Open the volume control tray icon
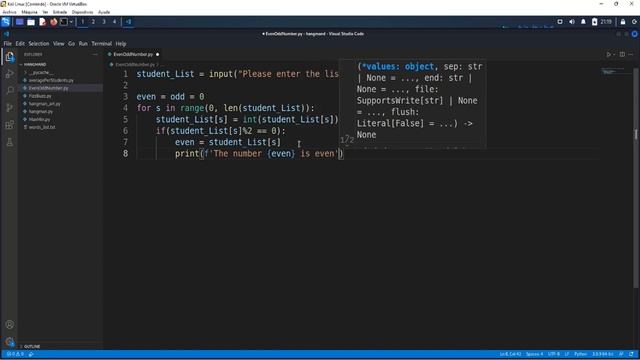 tap(571, 22)
